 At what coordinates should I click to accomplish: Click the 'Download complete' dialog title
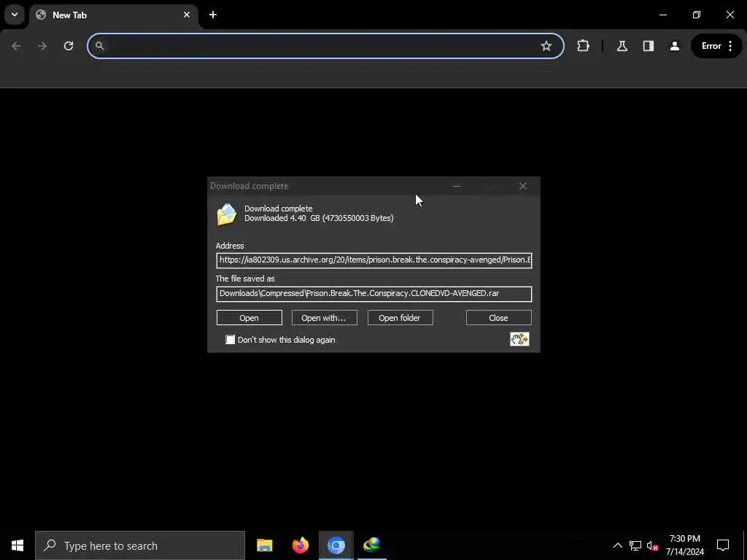(x=249, y=186)
